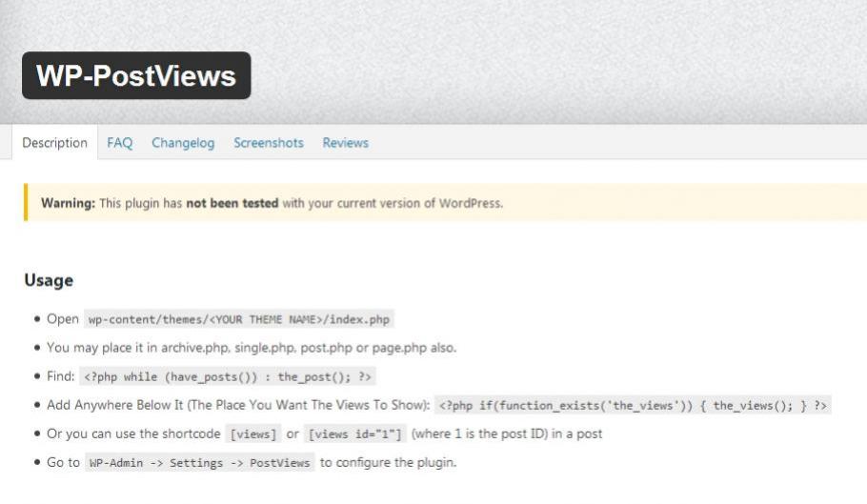Screen dimensions: 867x504
Task: Click the Usage heading
Action: 49,280
